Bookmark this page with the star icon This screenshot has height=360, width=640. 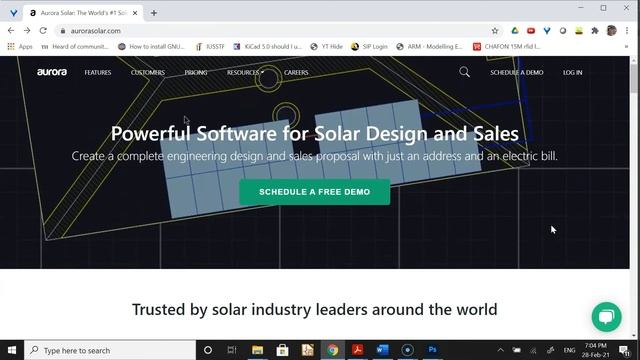[x=495, y=31]
